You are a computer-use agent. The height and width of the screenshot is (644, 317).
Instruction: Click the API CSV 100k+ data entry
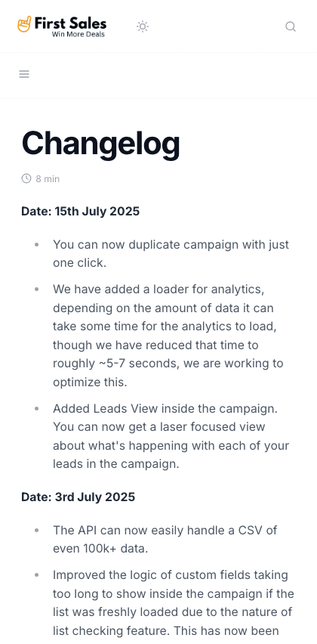point(165,539)
